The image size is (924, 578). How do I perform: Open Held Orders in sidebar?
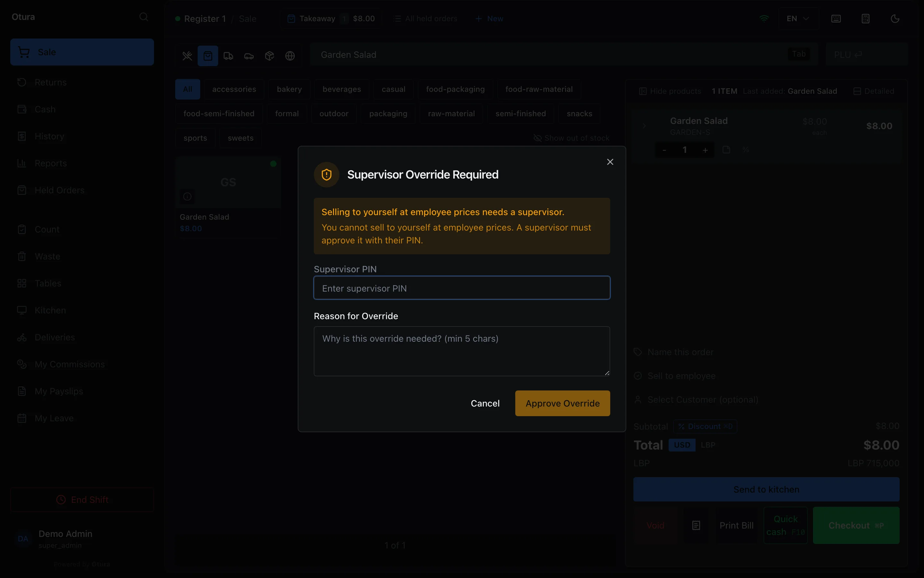pos(82,190)
